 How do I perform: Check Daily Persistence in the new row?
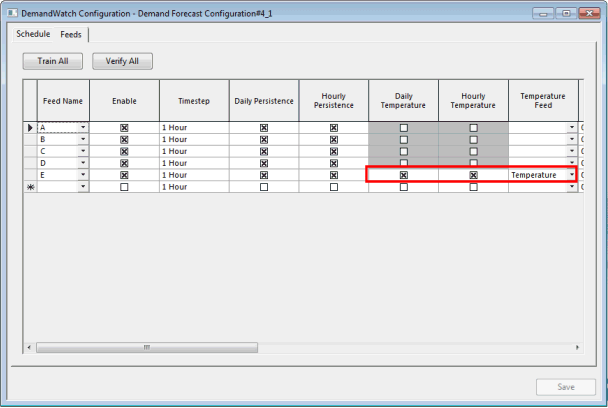tap(264, 187)
